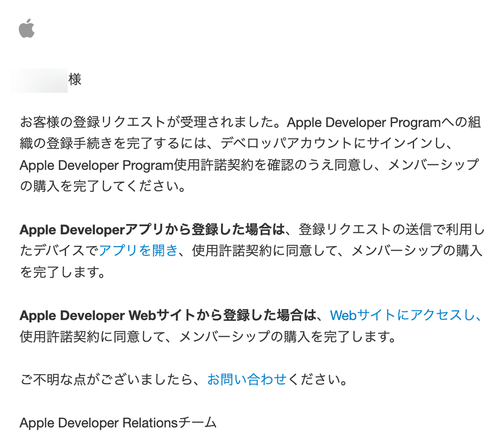The height and width of the screenshot is (438, 504).
Task: Click the 様 honorific after the name
Action: [75, 79]
